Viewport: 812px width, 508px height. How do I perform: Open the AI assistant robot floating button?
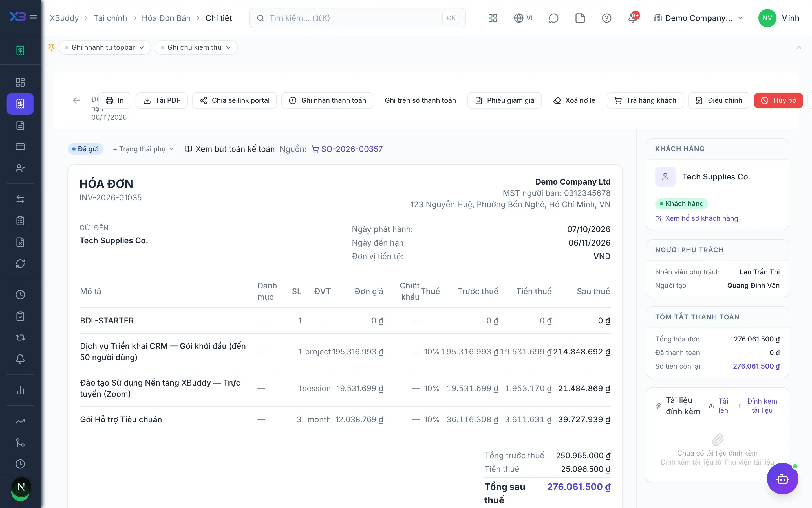[782, 478]
